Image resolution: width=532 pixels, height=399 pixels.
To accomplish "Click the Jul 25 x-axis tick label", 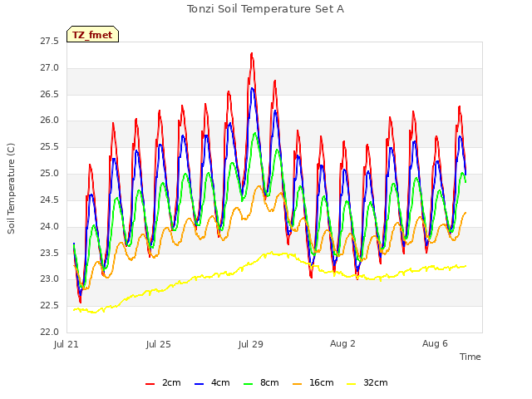I will coord(159,344).
